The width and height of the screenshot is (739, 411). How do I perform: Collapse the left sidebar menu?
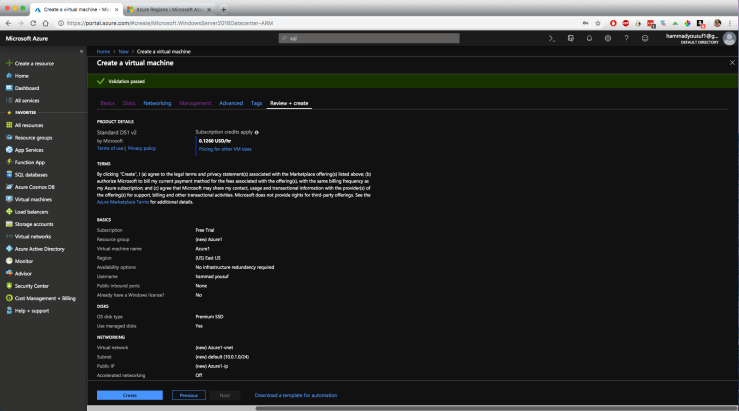[81, 50]
